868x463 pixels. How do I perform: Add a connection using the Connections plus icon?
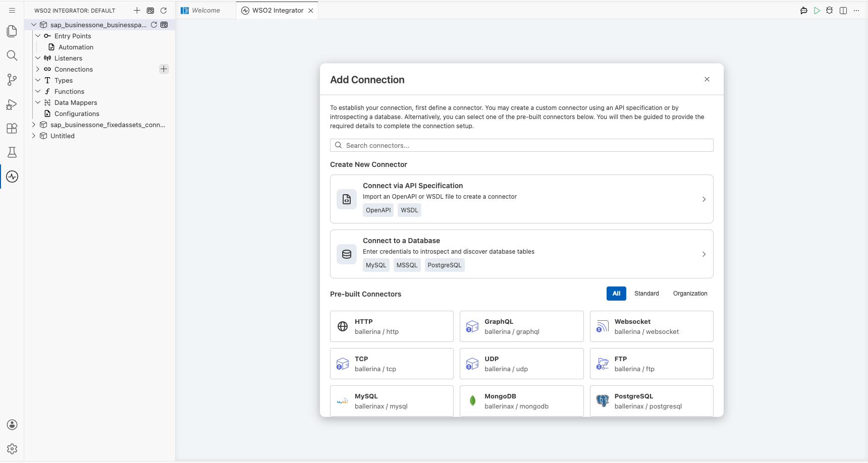coord(164,69)
